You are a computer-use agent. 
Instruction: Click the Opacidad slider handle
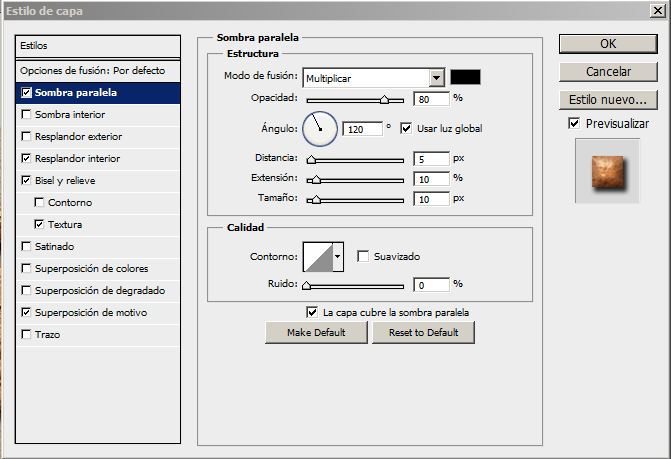(384, 100)
